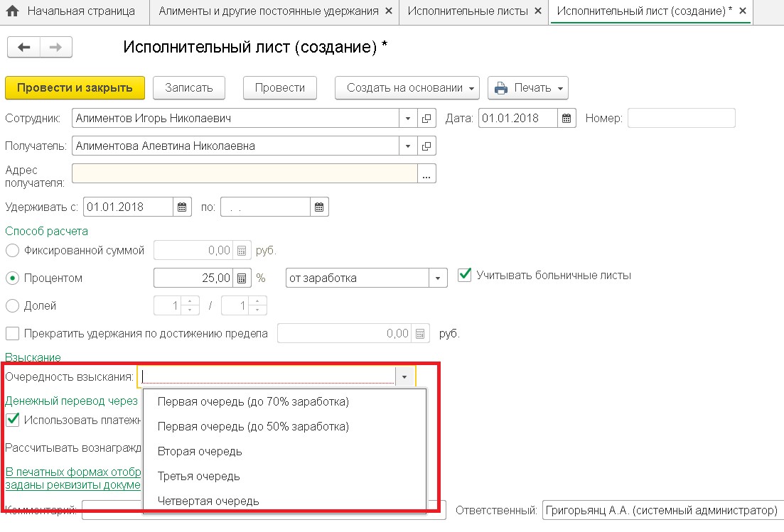784x532 pixels.
Task: Click the percent value 25,00 field
Action: tap(193, 278)
